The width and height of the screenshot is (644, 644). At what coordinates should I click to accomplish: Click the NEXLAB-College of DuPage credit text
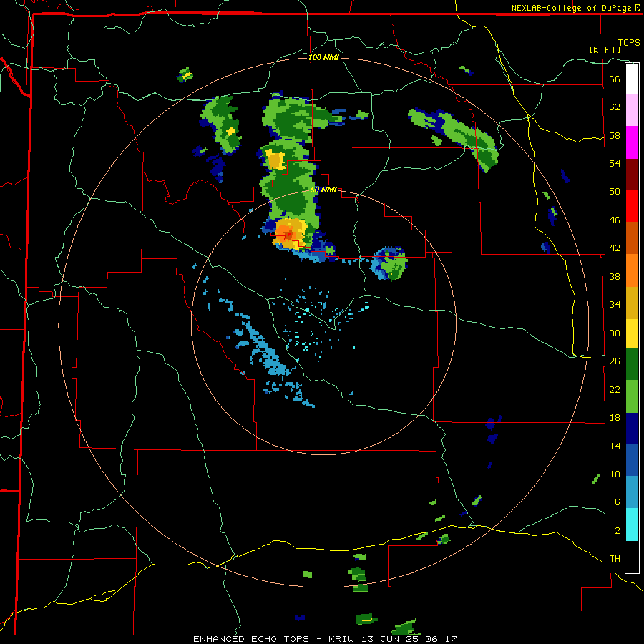(571, 8)
